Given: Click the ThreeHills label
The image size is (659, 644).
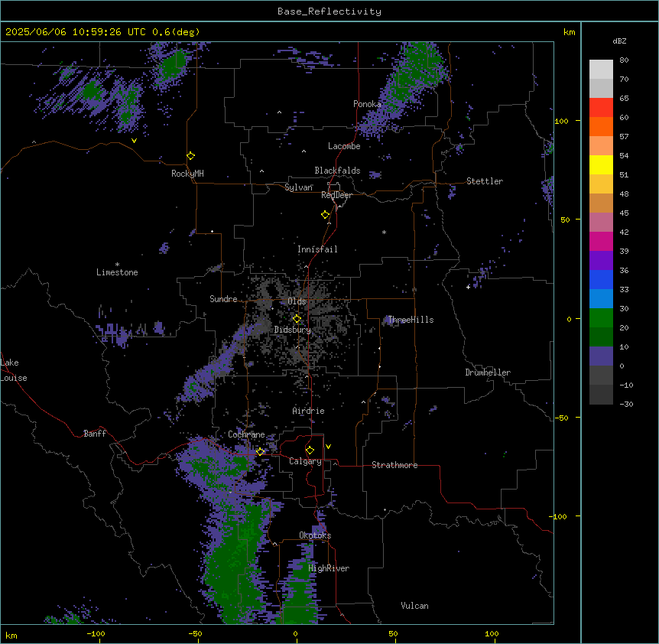Looking at the screenshot, I should tap(411, 320).
